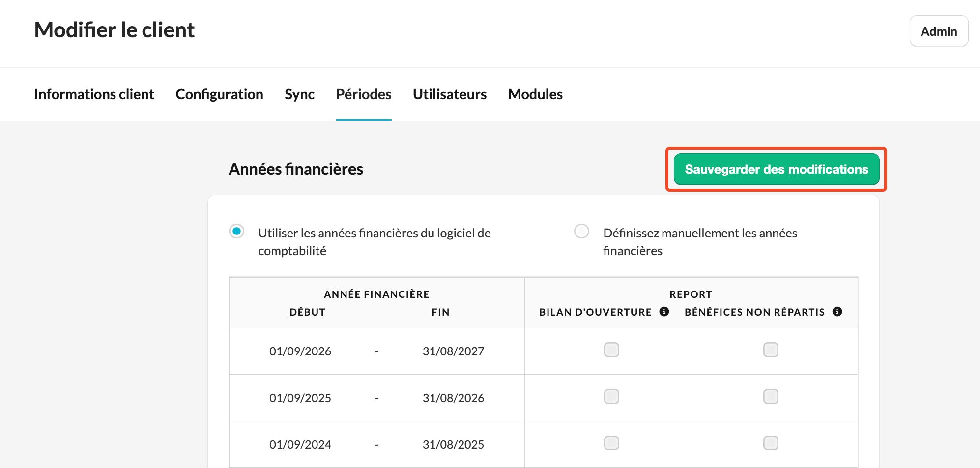Open the Informations client tab
980x468 pixels.
coord(94,94)
